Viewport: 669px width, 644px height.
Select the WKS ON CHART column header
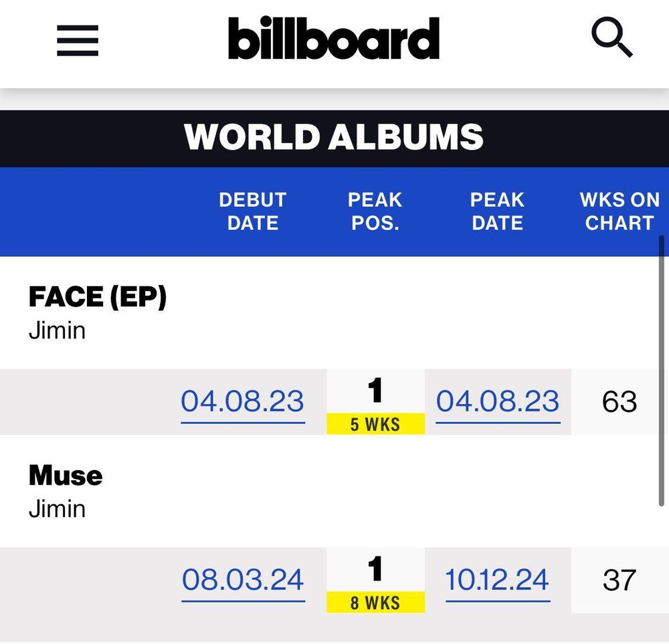pyautogui.click(x=619, y=211)
